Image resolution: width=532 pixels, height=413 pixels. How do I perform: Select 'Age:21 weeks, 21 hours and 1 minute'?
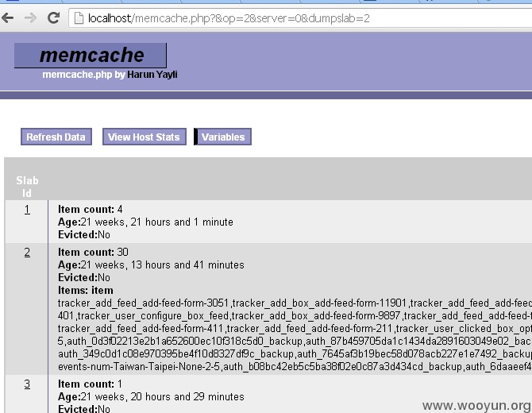(x=145, y=222)
